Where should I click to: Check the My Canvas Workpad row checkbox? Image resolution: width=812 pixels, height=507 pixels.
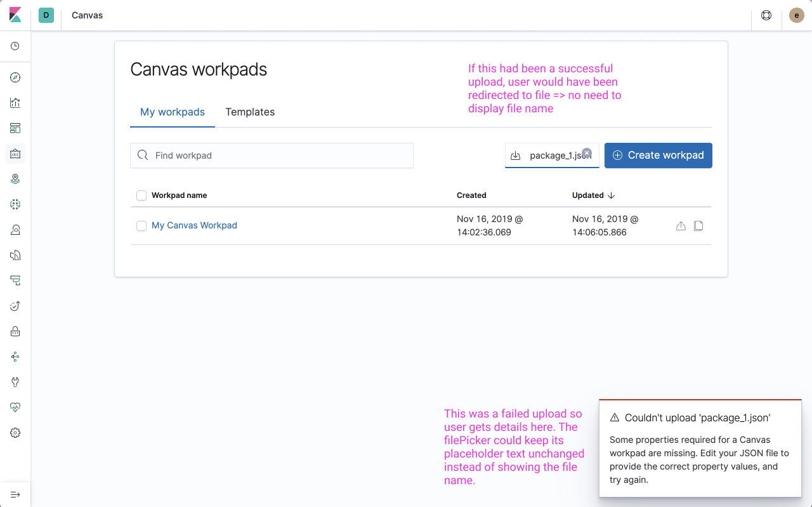141,226
